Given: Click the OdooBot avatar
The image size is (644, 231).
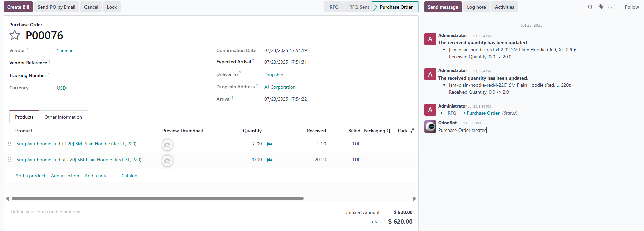Looking at the screenshot, I should point(430,126).
